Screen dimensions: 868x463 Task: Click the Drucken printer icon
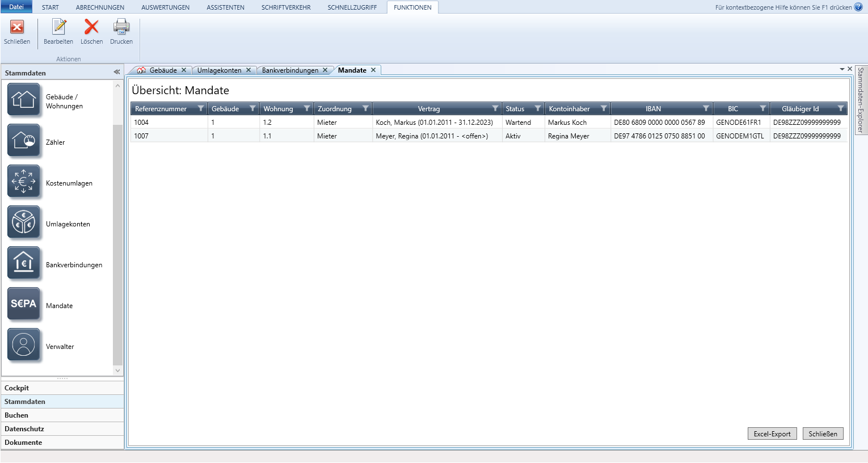pyautogui.click(x=121, y=27)
